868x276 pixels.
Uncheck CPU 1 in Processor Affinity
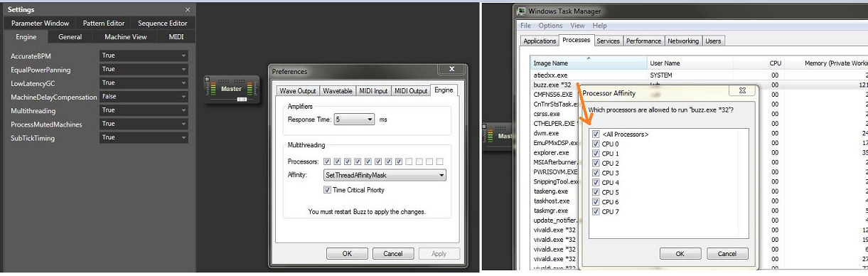[x=595, y=154]
